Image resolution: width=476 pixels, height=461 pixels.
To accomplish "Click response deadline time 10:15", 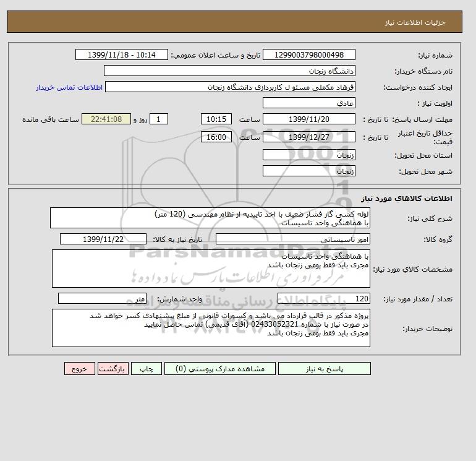I will (216, 119).
